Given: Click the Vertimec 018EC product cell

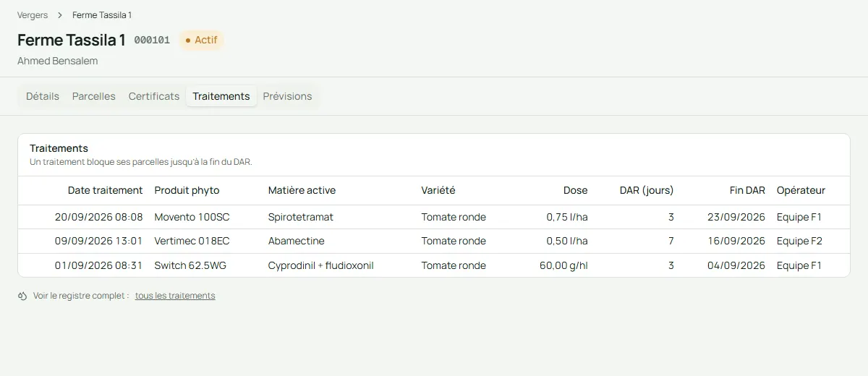Looking at the screenshot, I should pyautogui.click(x=192, y=241).
